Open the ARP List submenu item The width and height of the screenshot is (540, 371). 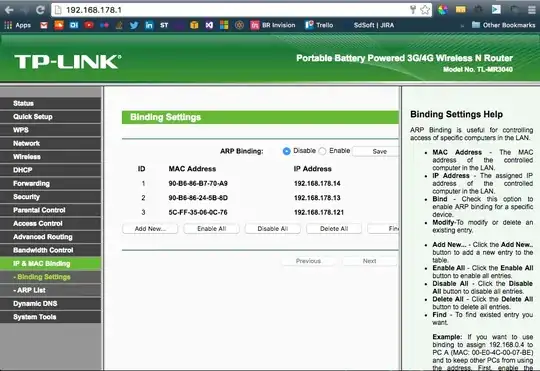(x=51, y=290)
